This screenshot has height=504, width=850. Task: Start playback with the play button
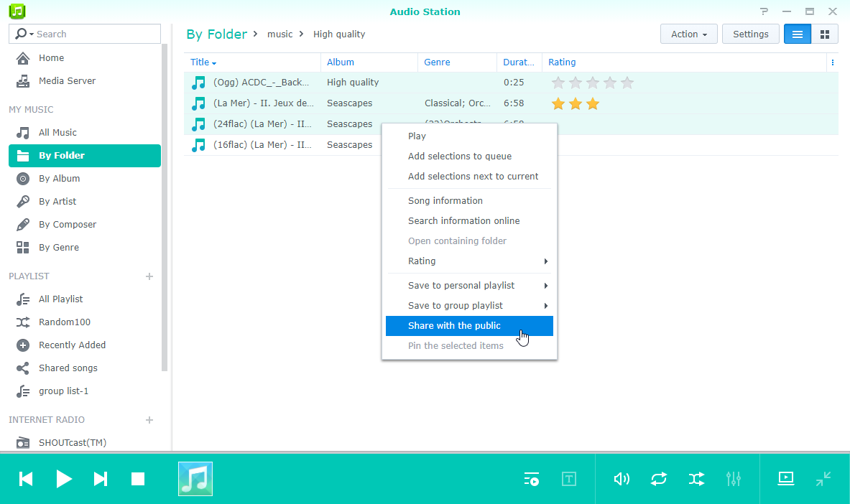[x=63, y=479]
